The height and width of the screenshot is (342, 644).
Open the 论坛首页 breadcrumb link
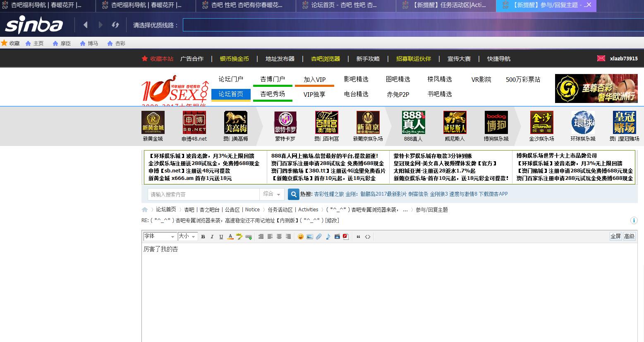coord(166,210)
